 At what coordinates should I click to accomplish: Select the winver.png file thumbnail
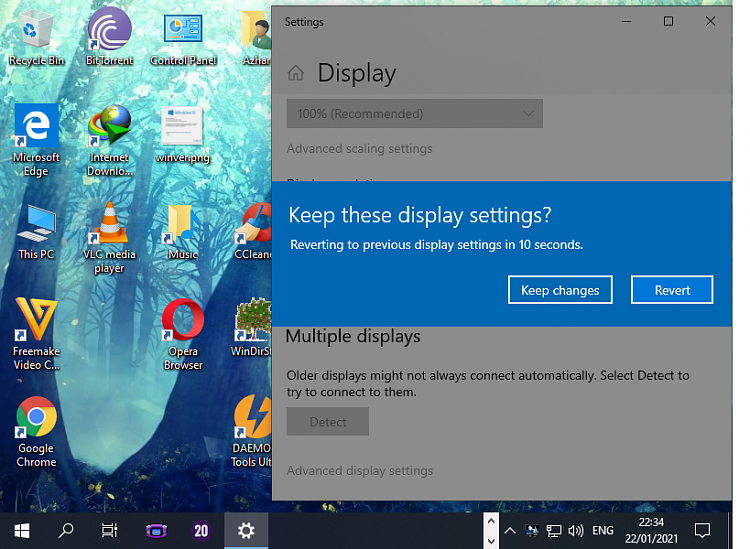[x=183, y=135]
